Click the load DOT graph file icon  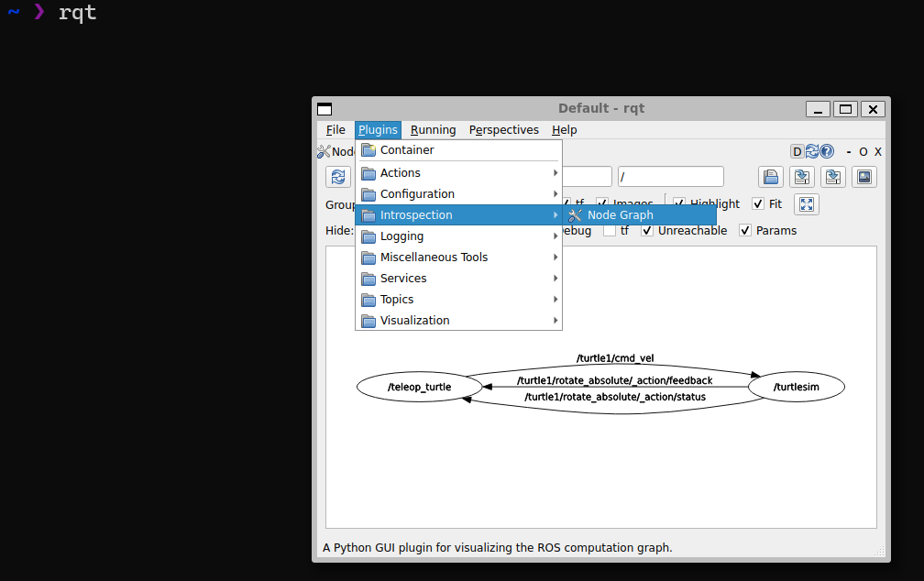coord(771,177)
